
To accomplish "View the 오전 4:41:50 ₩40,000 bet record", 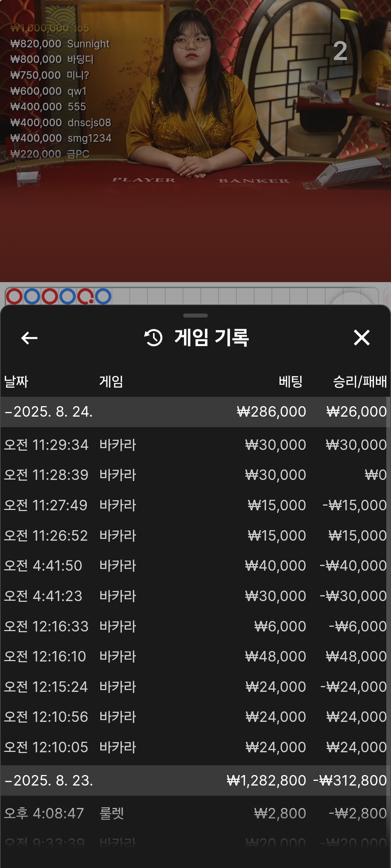I will (195, 566).
